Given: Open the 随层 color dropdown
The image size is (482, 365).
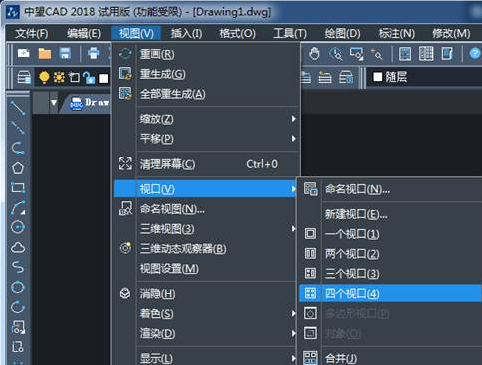Looking at the screenshot, I should coord(425,77).
